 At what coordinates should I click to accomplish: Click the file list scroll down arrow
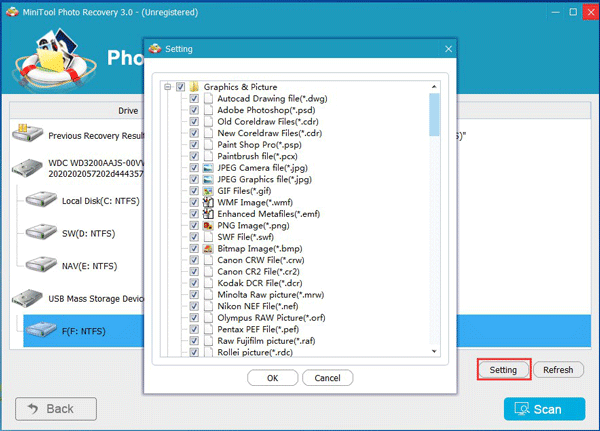coord(434,351)
